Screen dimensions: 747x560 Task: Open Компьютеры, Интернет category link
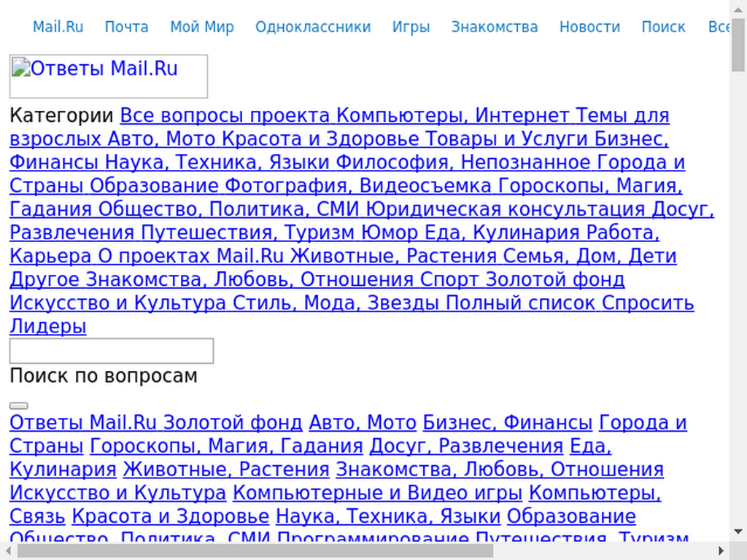pos(452,116)
